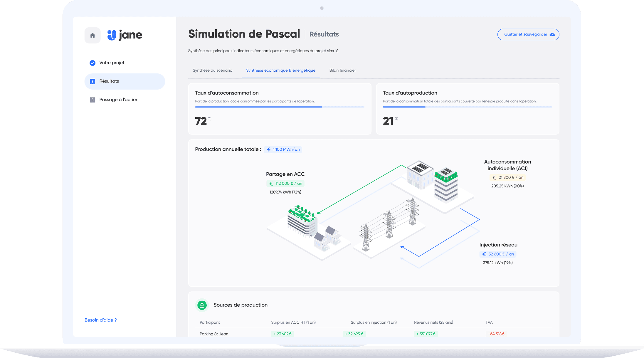Click the jane logo
This screenshot has width=644, height=358.
coord(125,35)
